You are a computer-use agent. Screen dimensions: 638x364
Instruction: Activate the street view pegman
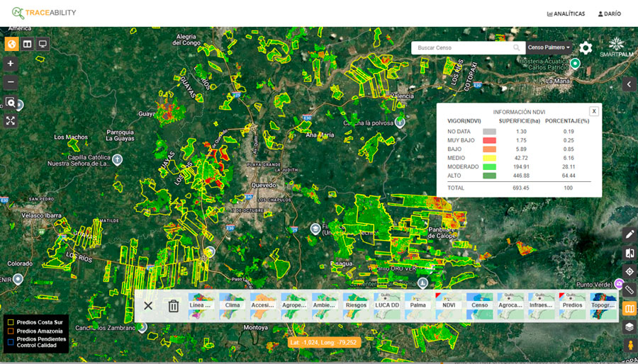coord(629,346)
